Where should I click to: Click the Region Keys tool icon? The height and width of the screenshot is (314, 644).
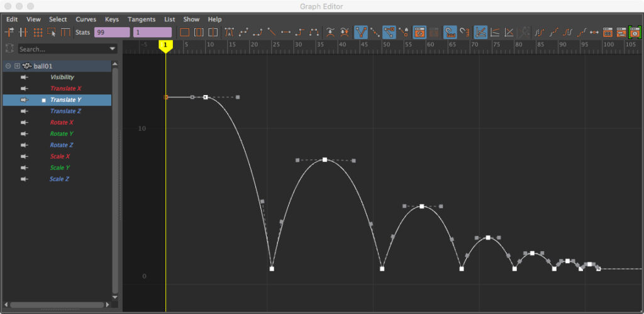click(52, 31)
